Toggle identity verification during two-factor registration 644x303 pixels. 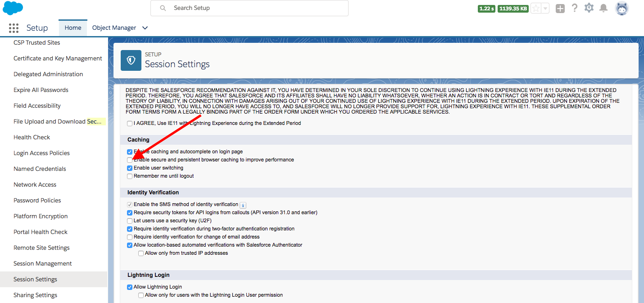130,229
